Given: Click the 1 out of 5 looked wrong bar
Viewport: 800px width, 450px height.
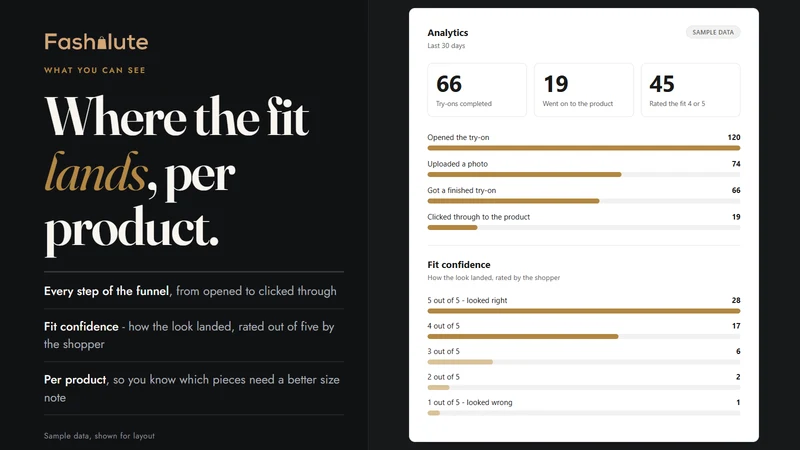Looking at the screenshot, I should [x=584, y=413].
